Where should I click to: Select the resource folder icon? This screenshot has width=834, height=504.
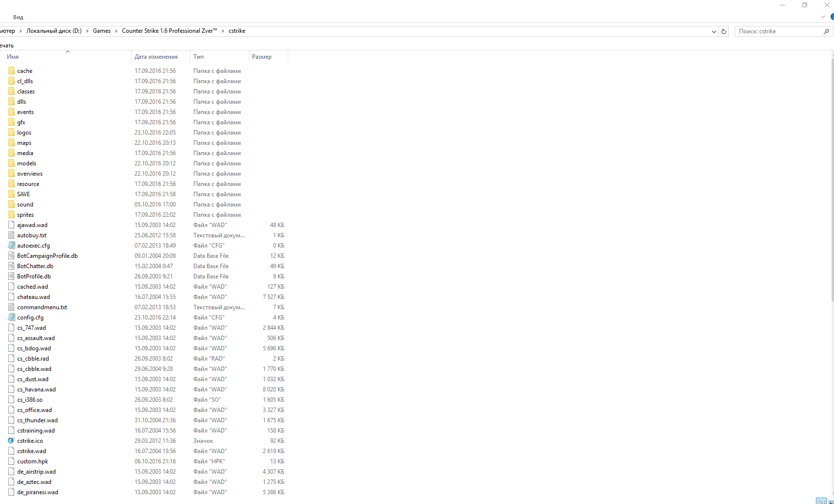pos(11,184)
